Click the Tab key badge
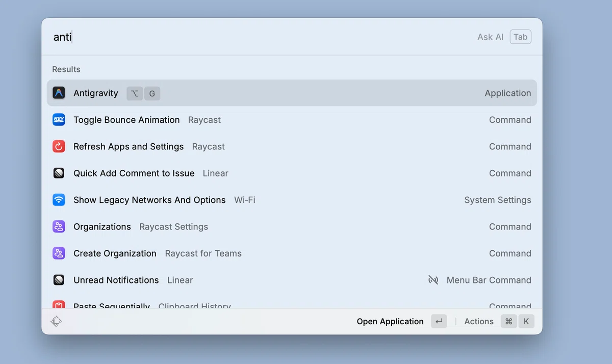The height and width of the screenshot is (364, 612). (x=521, y=37)
